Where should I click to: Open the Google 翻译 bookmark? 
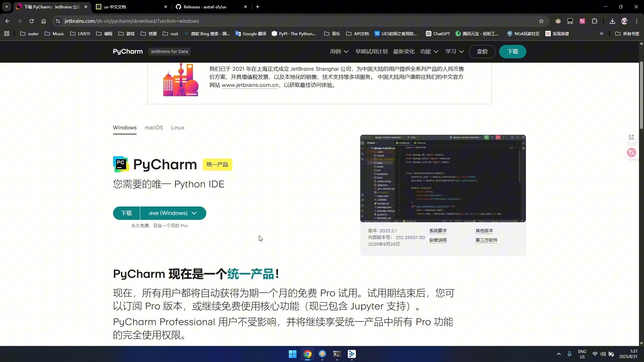pos(251,34)
